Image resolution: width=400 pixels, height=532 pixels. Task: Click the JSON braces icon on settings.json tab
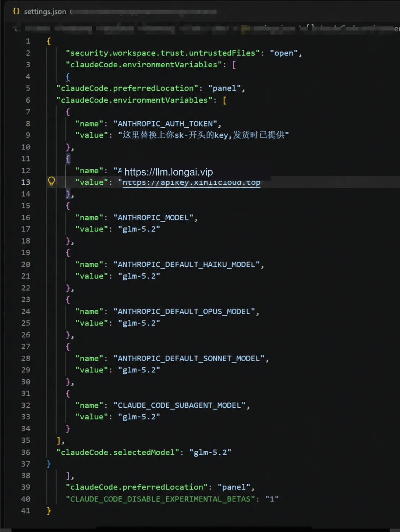click(16, 11)
